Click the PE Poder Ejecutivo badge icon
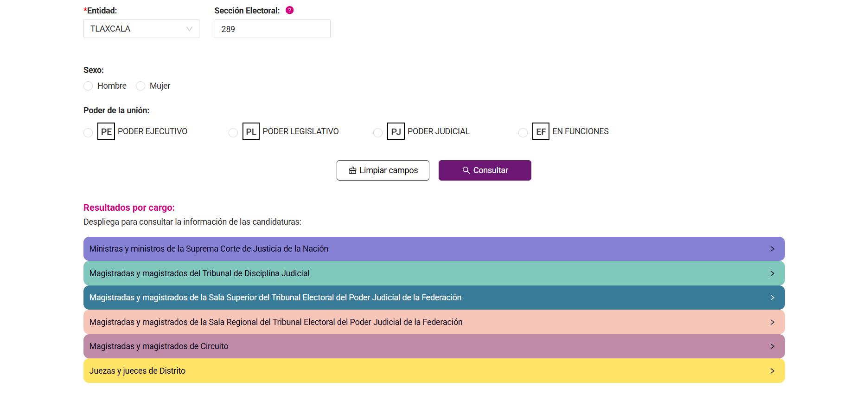Screen dimensions: 868x402 (106, 131)
